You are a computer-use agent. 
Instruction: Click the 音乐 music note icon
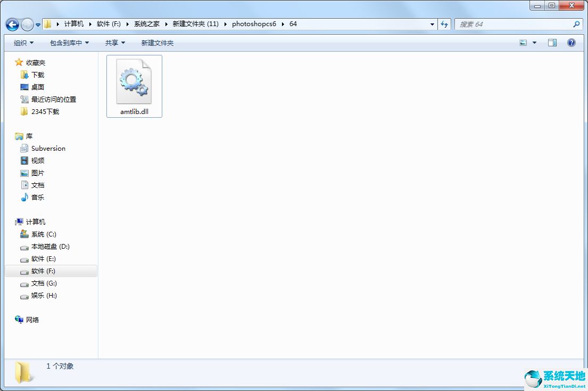(24, 198)
